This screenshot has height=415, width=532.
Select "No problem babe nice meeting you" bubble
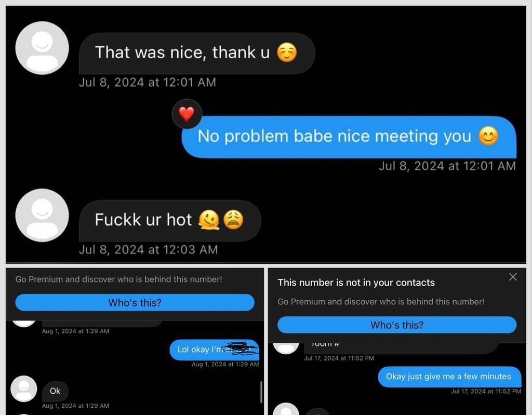point(349,137)
